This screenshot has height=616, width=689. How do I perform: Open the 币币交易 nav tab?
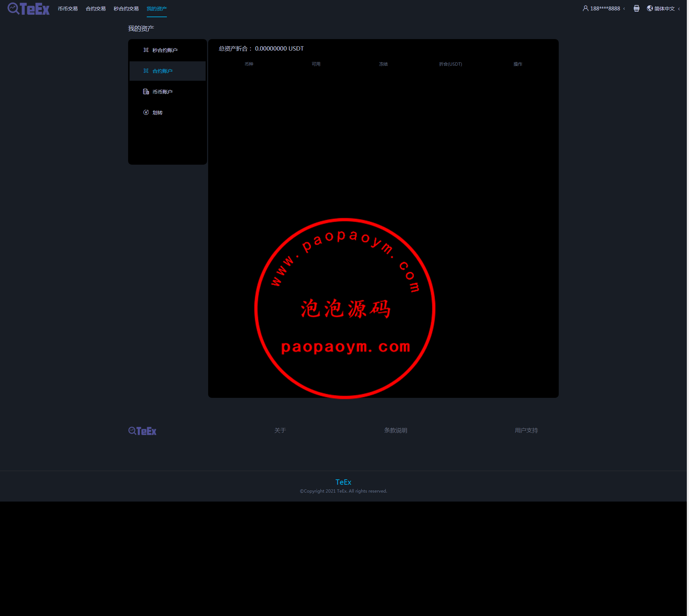(68, 9)
